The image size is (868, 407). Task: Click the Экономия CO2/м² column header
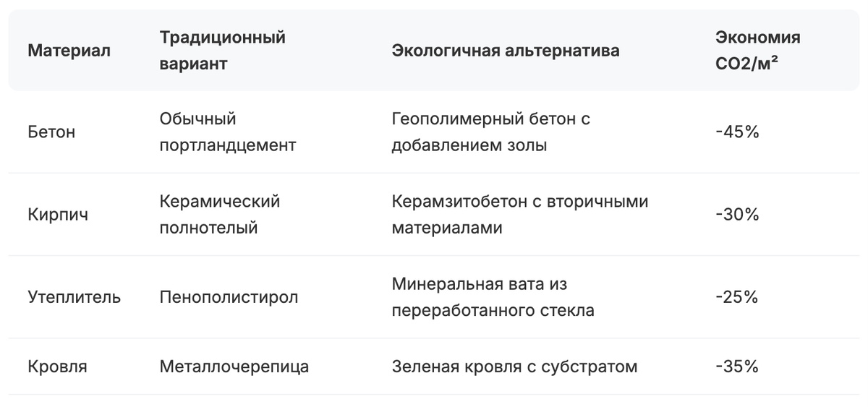(x=758, y=51)
